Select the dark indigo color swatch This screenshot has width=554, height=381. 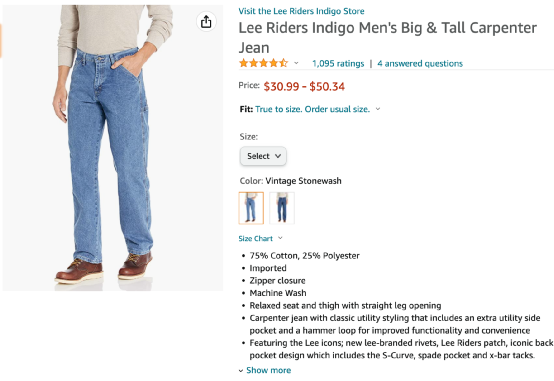(282, 208)
